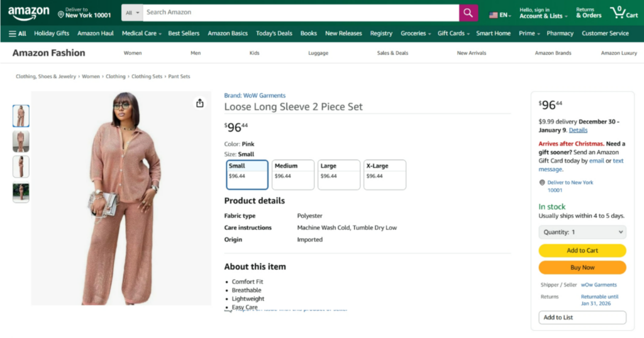Click the magnifying glass search button
Image resolution: width=644 pixels, height=338 pixels.
coord(469,13)
